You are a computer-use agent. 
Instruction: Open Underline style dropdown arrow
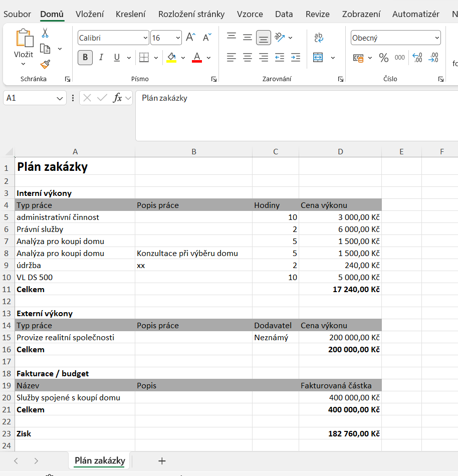(129, 58)
